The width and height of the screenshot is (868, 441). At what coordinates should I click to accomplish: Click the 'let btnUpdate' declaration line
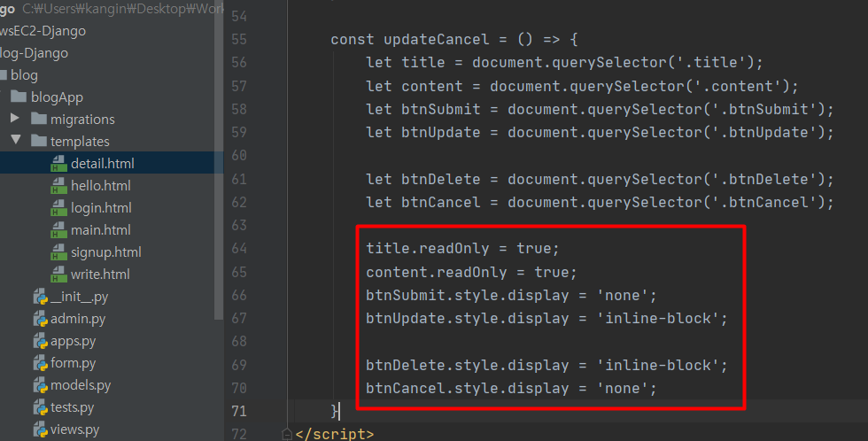point(600,132)
